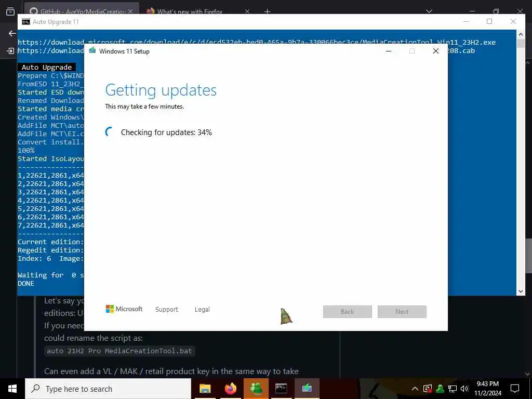Open Firefox recent browsing view icon
The image size is (532, 399).
point(10,11)
